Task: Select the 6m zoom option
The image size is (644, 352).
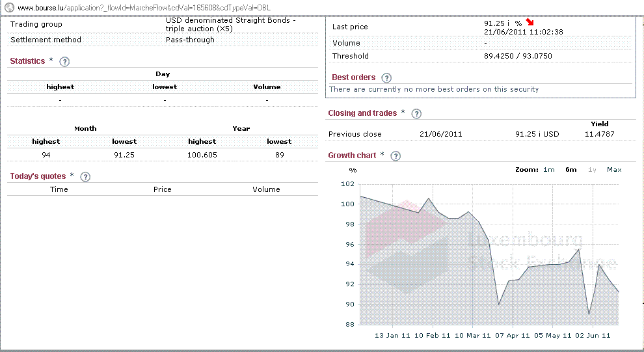Action: click(x=570, y=170)
